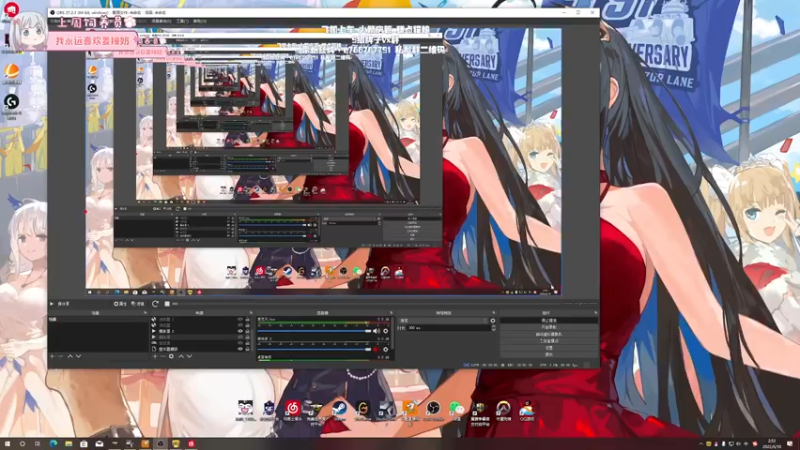Decrease the transition duration with the down arrow
The image size is (800, 450).
(x=493, y=330)
